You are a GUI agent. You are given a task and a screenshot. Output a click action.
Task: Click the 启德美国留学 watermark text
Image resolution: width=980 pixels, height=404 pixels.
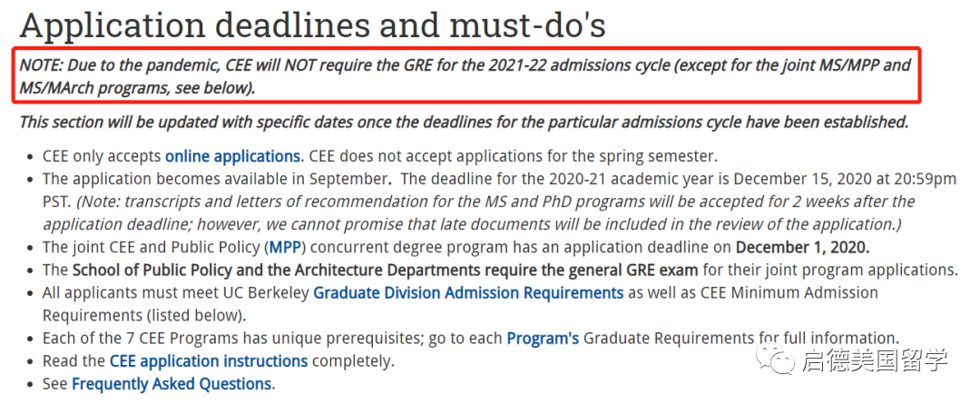875,360
